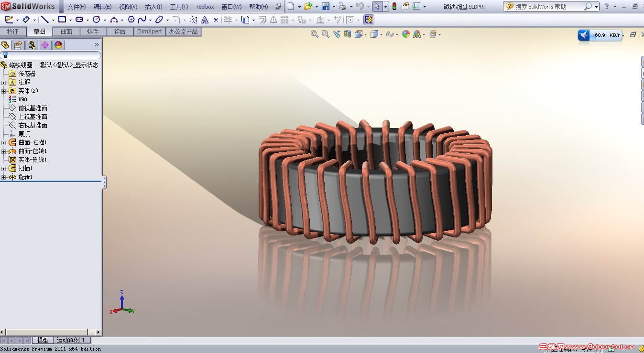Switch to the 运动算例 1 bottom tab
This screenshot has height=353, width=644.
pos(71,340)
